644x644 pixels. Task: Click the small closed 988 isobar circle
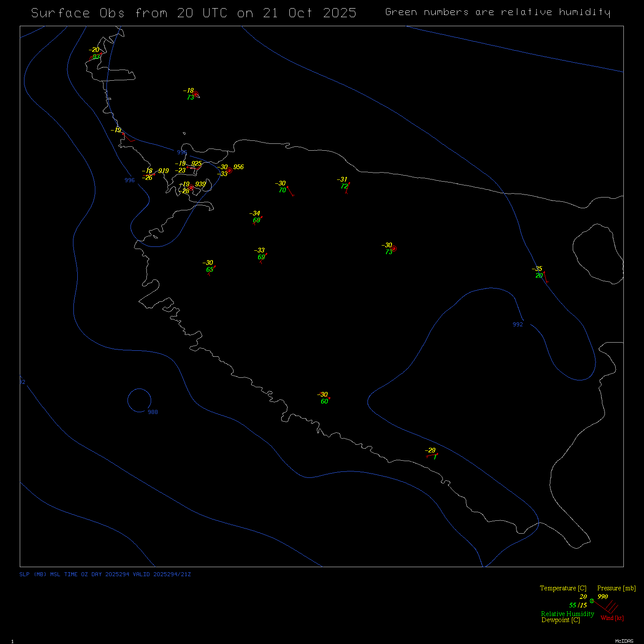click(139, 400)
